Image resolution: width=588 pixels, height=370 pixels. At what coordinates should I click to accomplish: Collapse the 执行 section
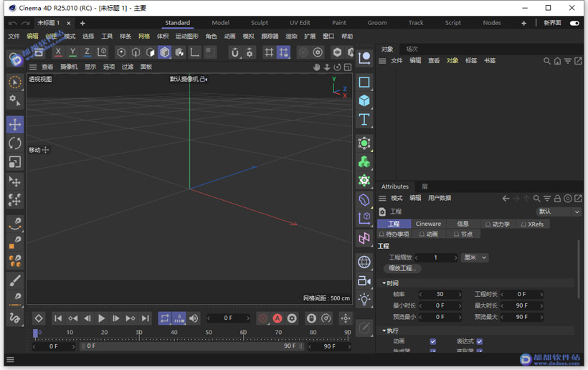(384, 331)
